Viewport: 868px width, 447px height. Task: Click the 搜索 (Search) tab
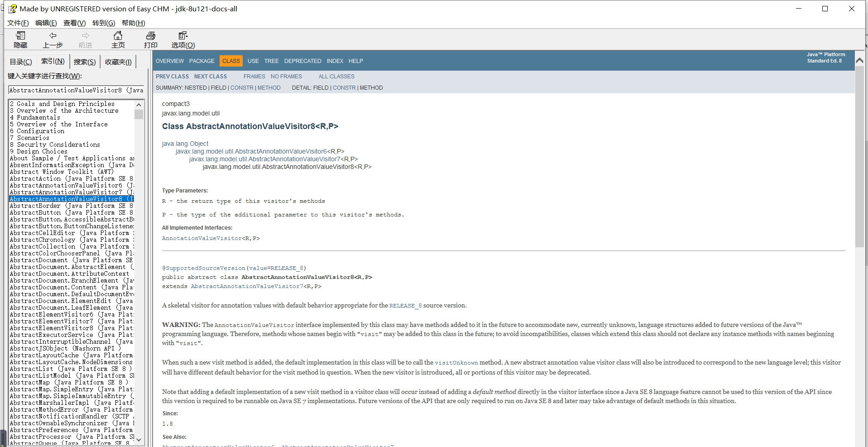pyautogui.click(x=84, y=61)
